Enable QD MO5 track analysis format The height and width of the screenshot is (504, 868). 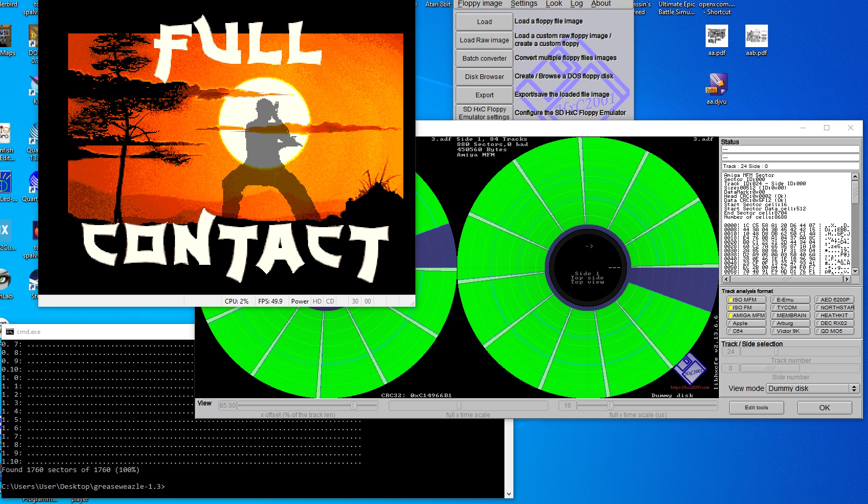point(834,331)
